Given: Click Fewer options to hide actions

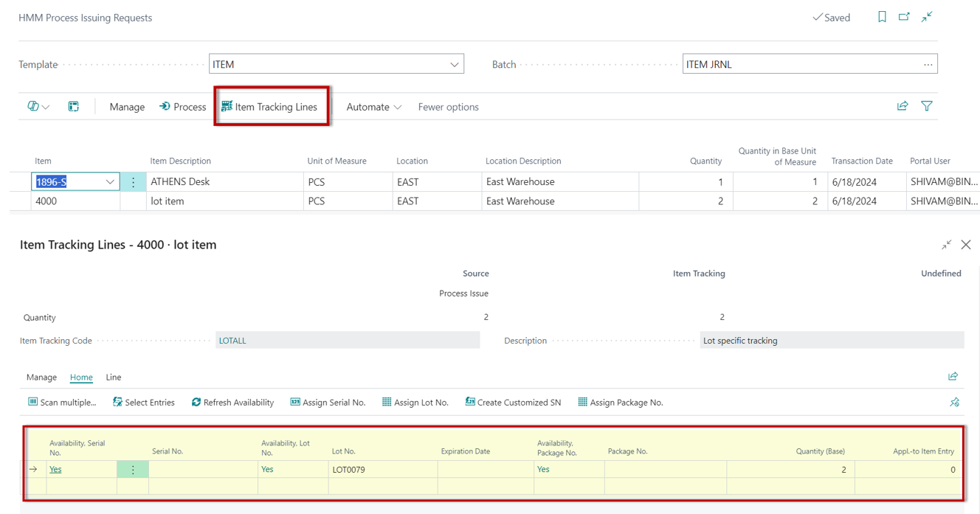Looking at the screenshot, I should pos(448,106).
